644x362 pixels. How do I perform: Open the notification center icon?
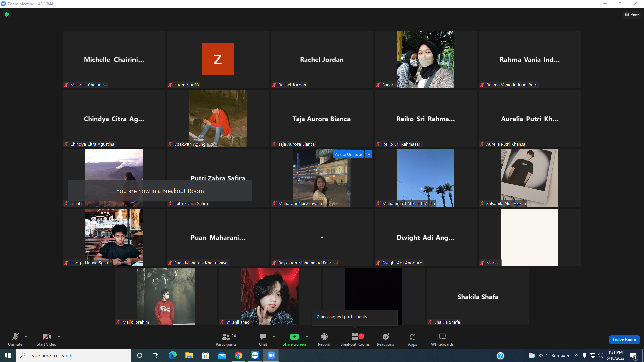(634, 356)
